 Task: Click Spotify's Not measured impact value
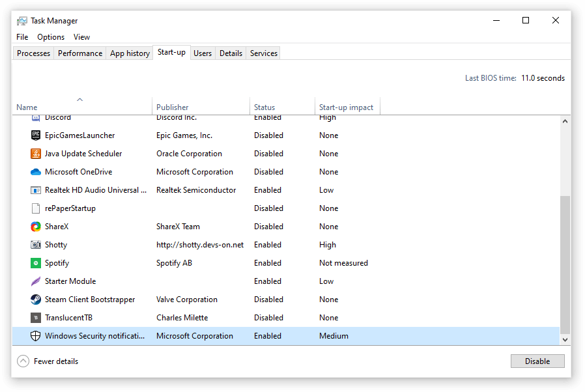click(x=343, y=263)
